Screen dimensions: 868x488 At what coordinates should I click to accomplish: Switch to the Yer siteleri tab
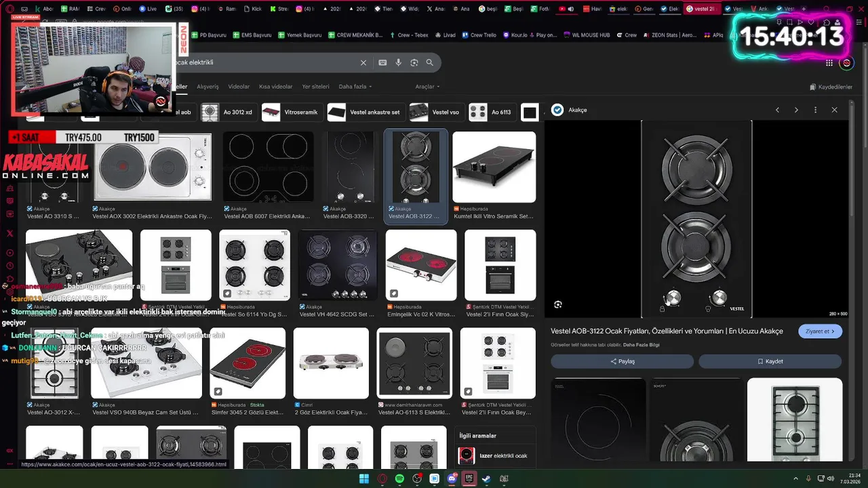click(315, 87)
